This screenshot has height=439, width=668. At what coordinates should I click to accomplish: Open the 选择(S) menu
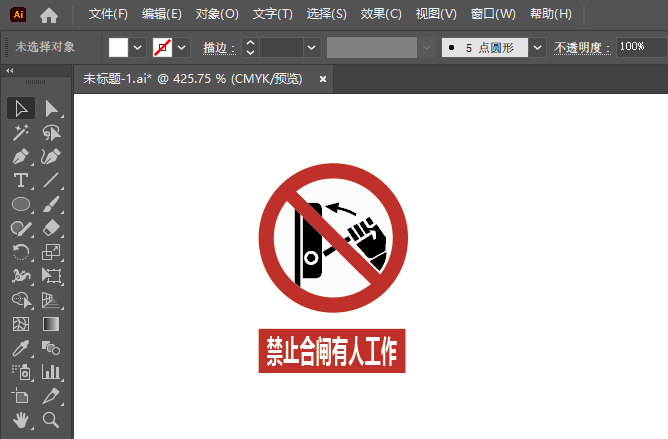point(327,14)
